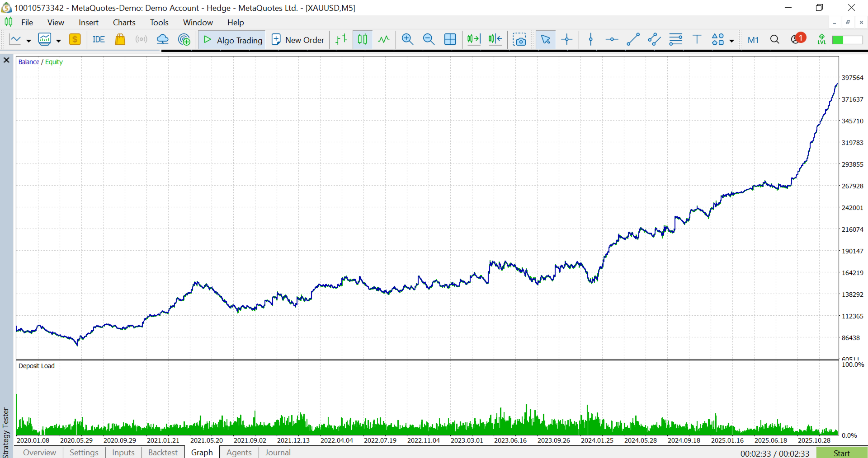Open the MetaEditor IDE
868x458 pixels.
tap(99, 40)
